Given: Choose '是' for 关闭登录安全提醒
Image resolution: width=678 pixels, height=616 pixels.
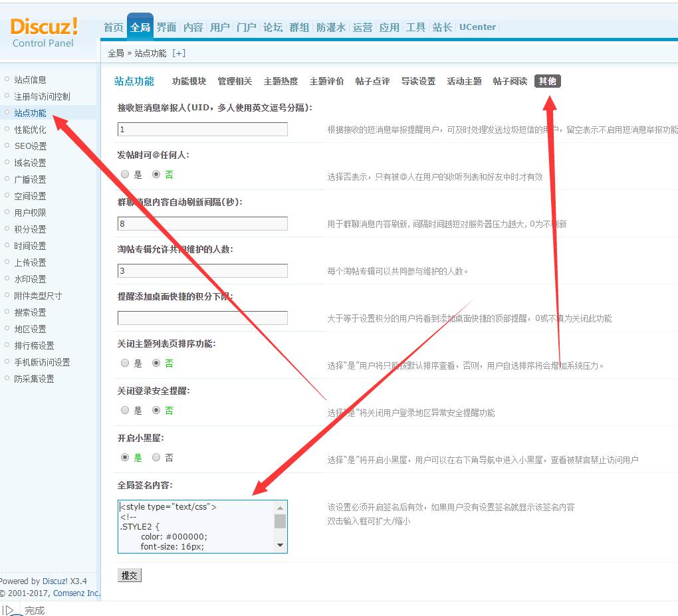Looking at the screenshot, I should 125,411.
